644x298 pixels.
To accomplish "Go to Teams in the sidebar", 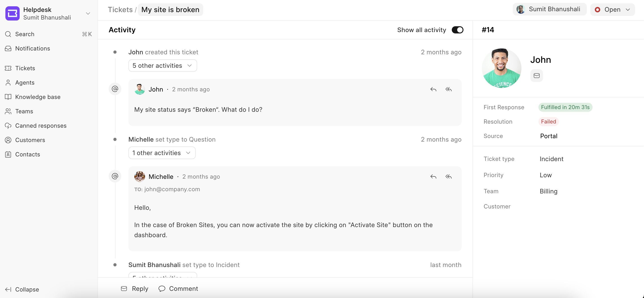I will [x=24, y=111].
